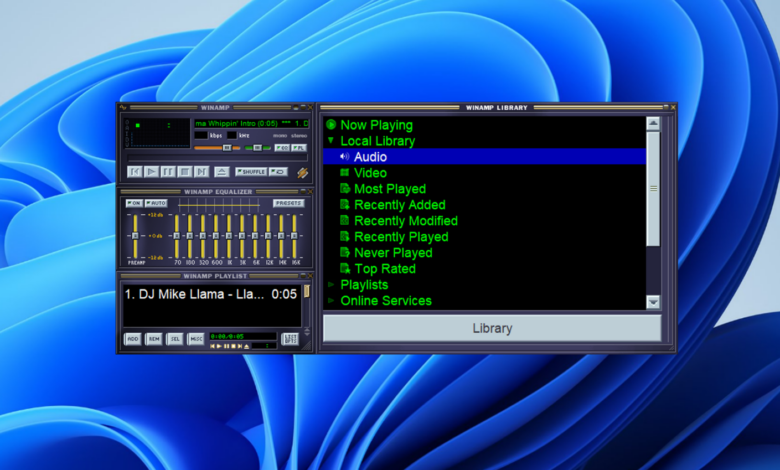Screen dimensions: 780x470
Task: Open the Recently Played view
Action: tap(401, 237)
